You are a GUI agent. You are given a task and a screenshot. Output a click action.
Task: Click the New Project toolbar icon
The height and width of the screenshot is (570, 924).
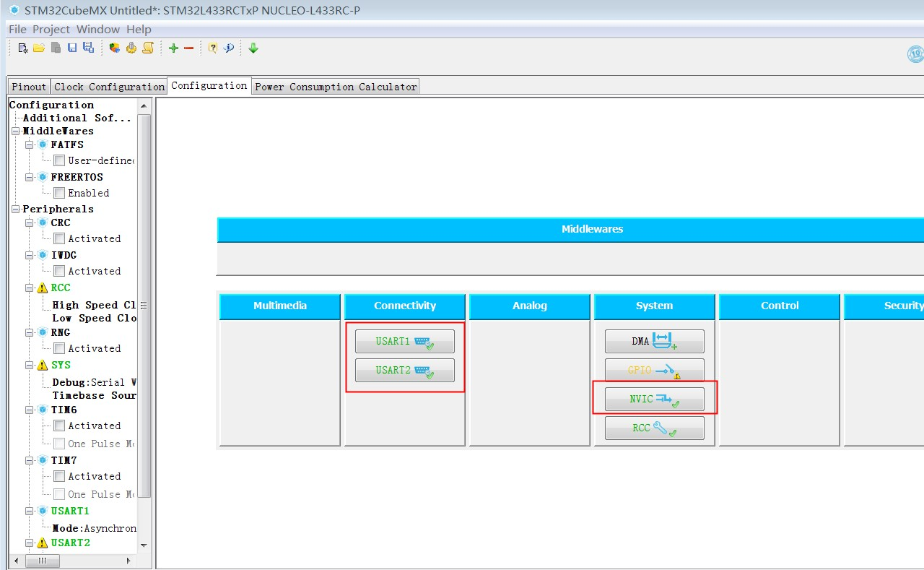[23, 48]
